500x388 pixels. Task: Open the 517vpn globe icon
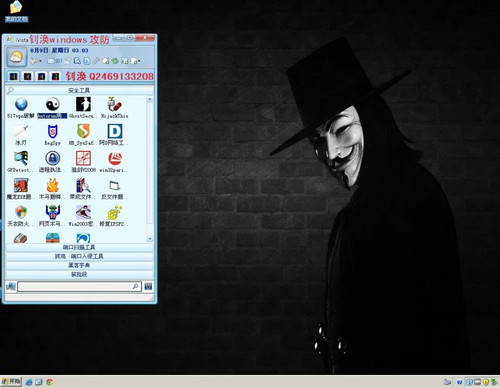pyautogui.click(x=21, y=104)
